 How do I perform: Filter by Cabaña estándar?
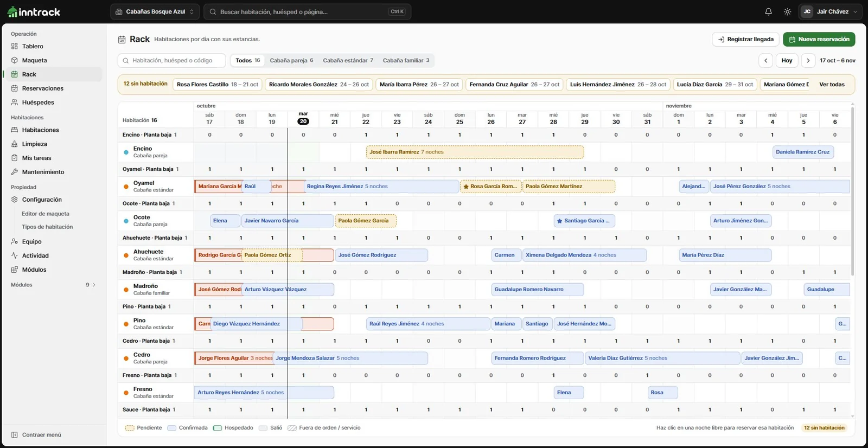coord(348,61)
